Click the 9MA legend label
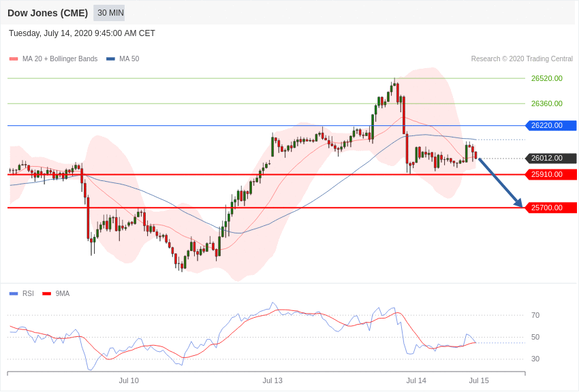 click(63, 293)
